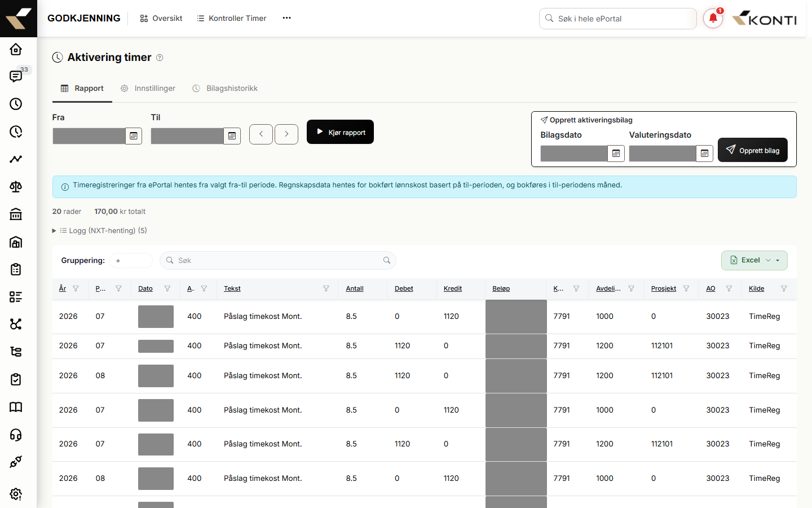Open the plug integrations sidebar icon
The image size is (812, 508).
pyautogui.click(x=16, y=462)
